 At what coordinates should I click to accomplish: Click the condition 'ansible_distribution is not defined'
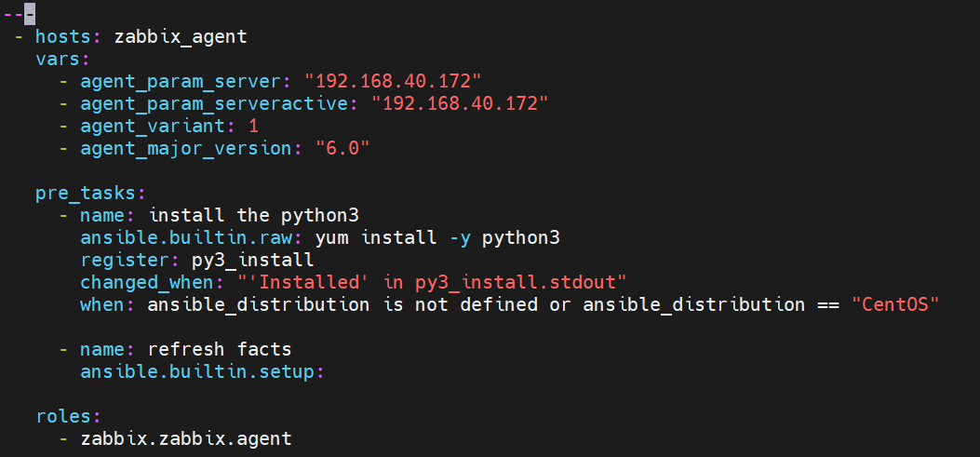342,305
